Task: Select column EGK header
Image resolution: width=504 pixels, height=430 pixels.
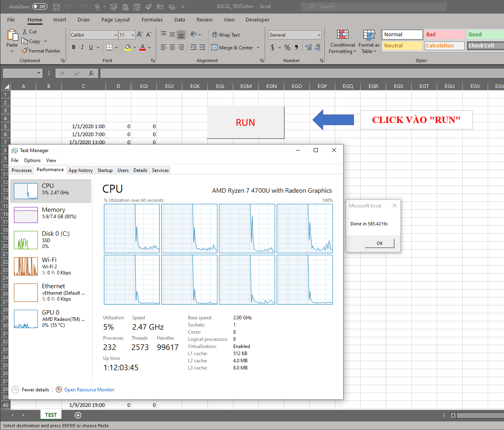Action: (195, 86)
